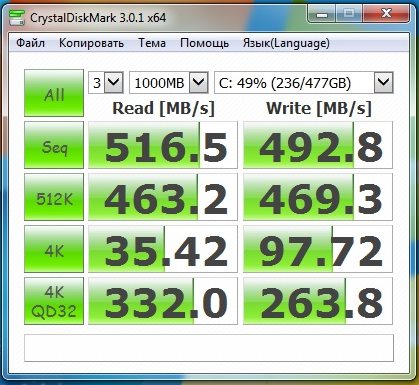Viewport: 419px width, 385px height.
Task: Run all benchmarks with the All button
Action: tap(54, 93)
